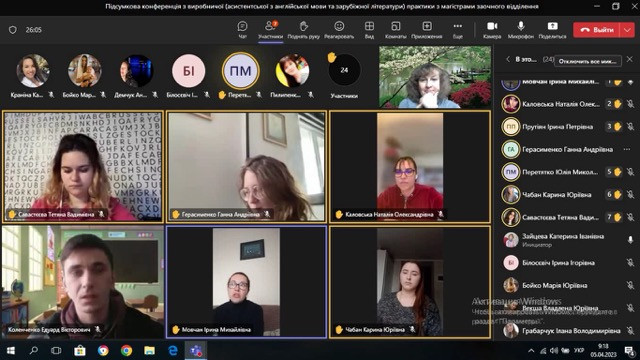Click the mute all microphones button
This screenshot has height=360, width=640.
click(x=588, y=61)
